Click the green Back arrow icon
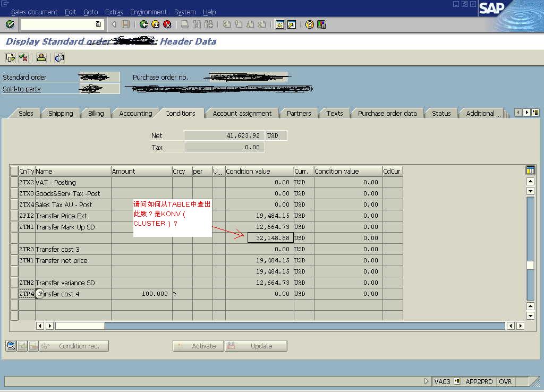 tap(143, 24)
